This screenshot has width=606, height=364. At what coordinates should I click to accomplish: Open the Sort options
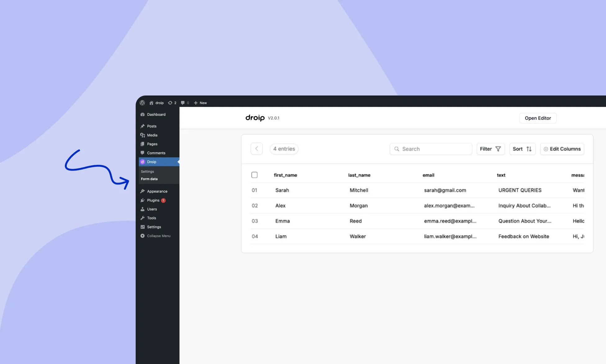point(522,149)
